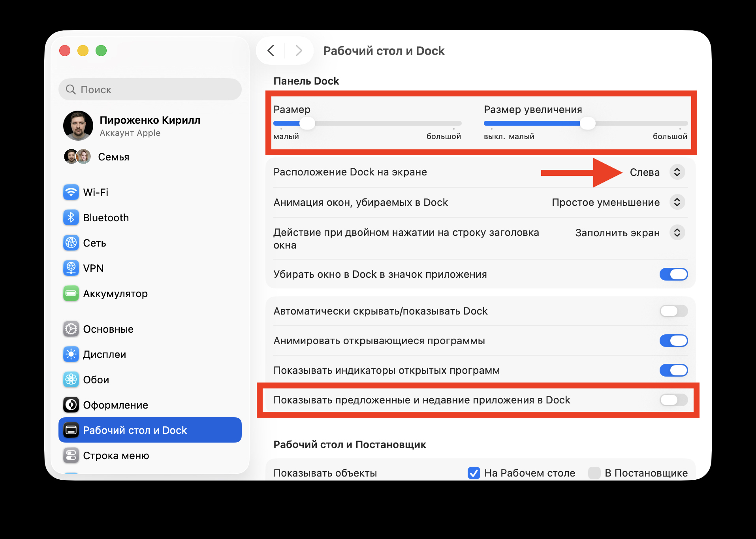Enable automatically hide and show Dock
The image size is (756, 539).
673,311
